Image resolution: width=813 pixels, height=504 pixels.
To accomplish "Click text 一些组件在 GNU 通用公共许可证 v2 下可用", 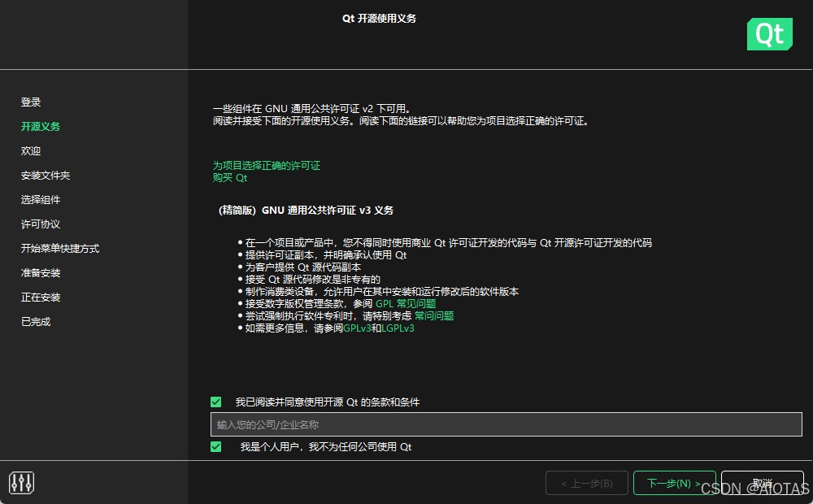I will pyautogui.click(x=311, y=109).
